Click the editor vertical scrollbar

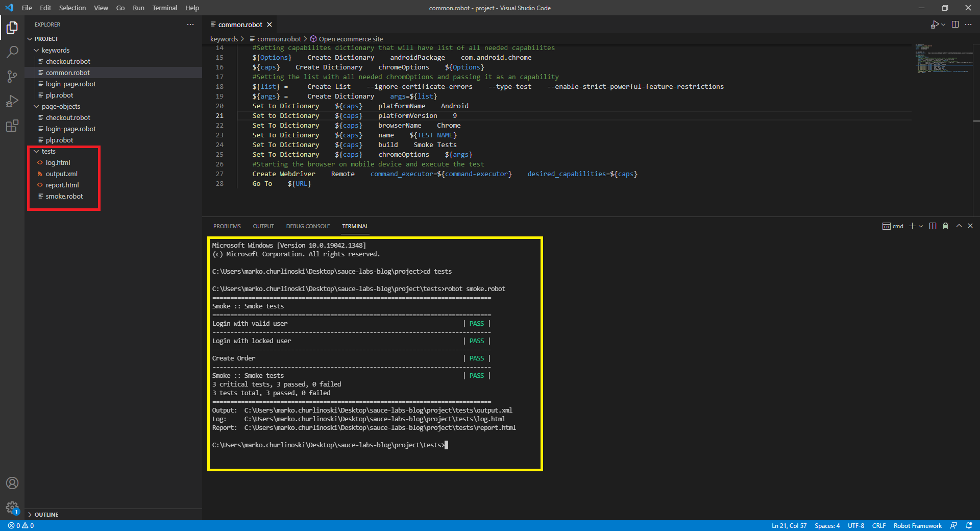[976, 130]
